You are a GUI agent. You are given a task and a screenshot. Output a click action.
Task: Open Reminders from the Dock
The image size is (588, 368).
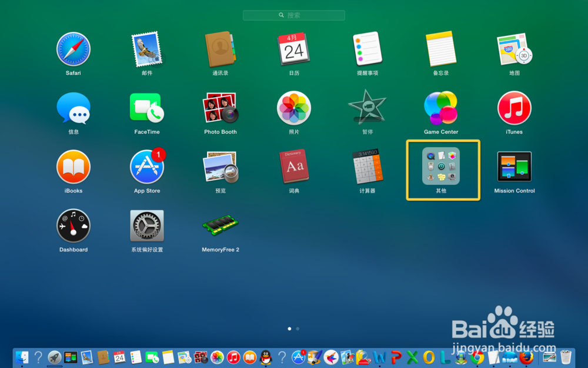point(136,357)
